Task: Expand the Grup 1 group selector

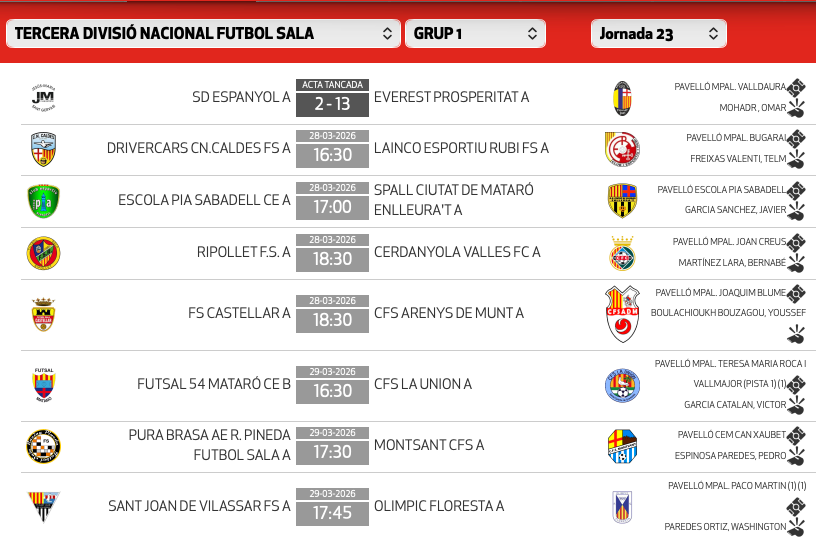Action: (x=475, y=33)
